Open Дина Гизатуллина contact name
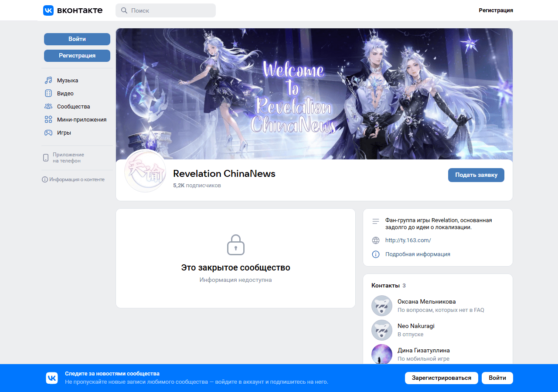The width and height of the screenshot is (558, 392). (x=424, y=350)
